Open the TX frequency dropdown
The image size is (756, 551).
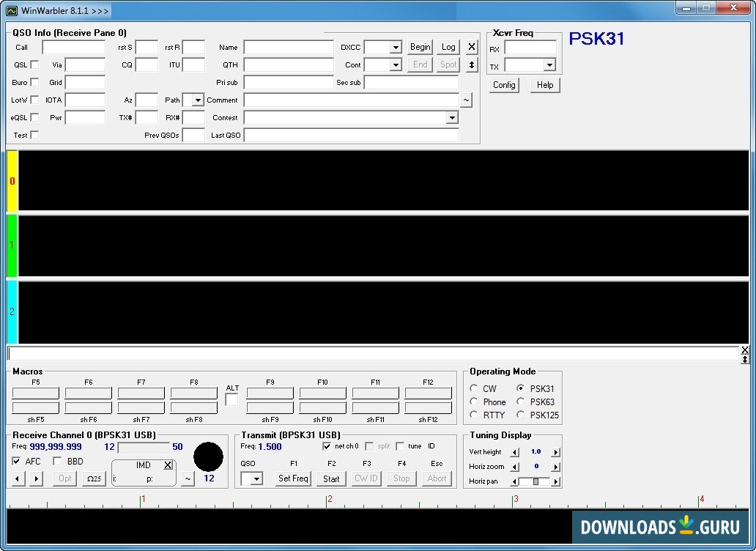click(x=549, y=65)
